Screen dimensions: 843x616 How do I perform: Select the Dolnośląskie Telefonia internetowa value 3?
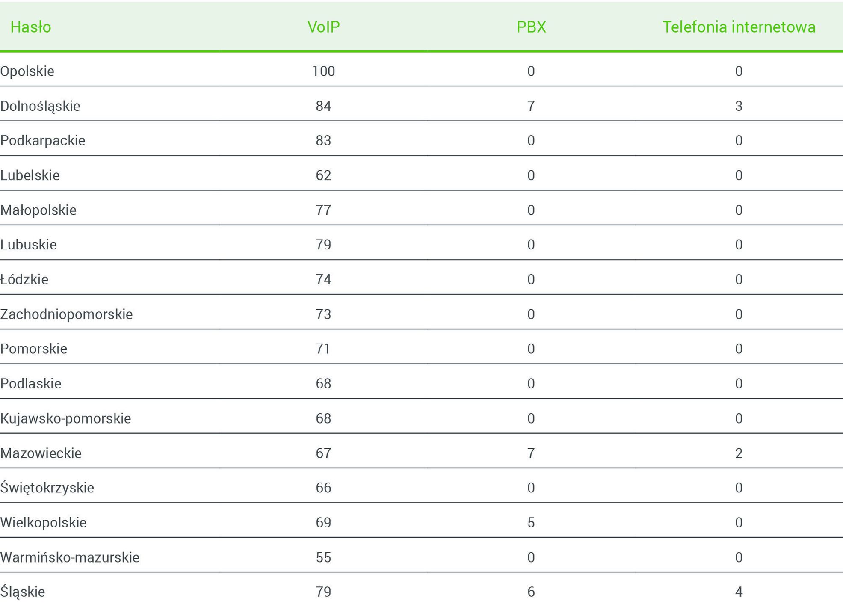tap(739, 106)
